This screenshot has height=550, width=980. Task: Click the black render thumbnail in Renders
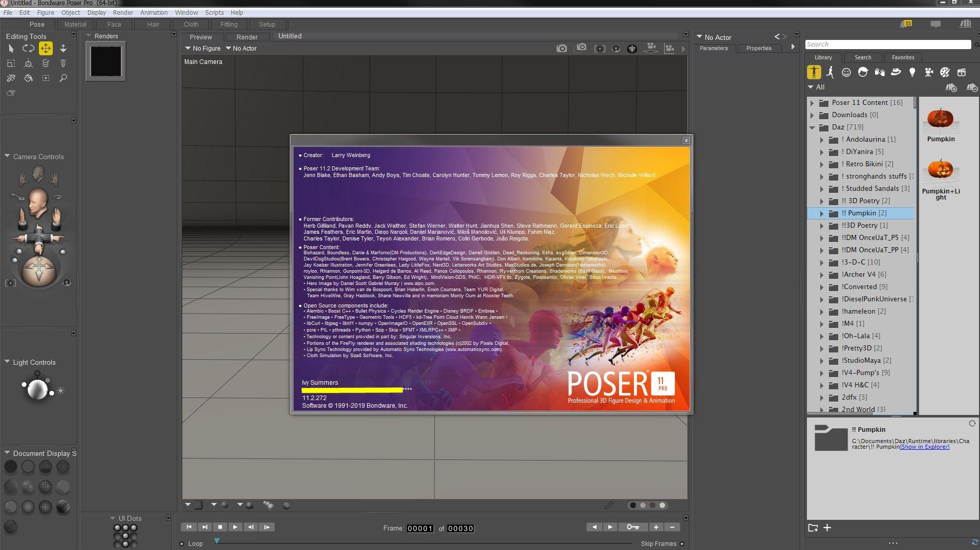[x=106, y=61]
